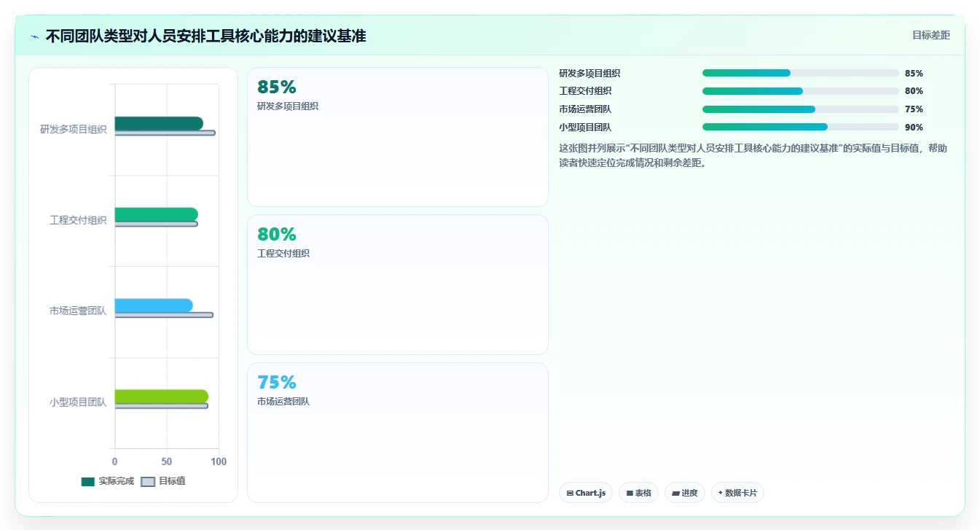This screenshot has height=530, width=980.
Task: Click the x-axis tick label 0
Action: [x=114, y=461]
